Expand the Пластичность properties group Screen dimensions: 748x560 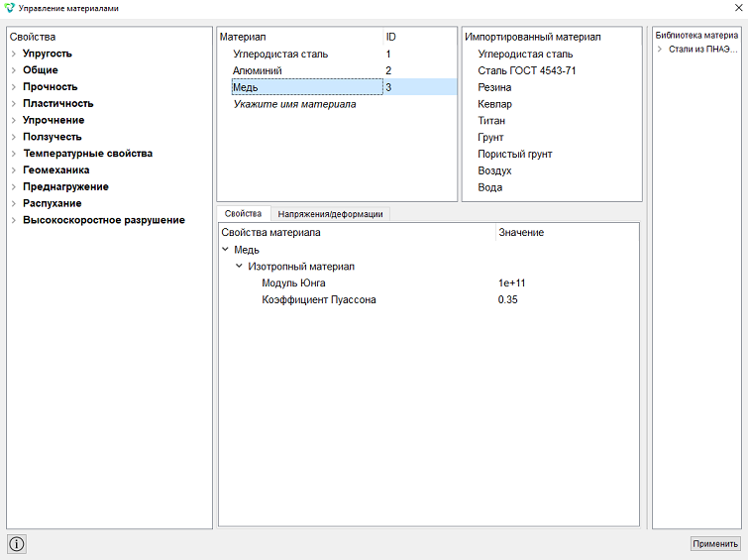(x=14, y=104)
